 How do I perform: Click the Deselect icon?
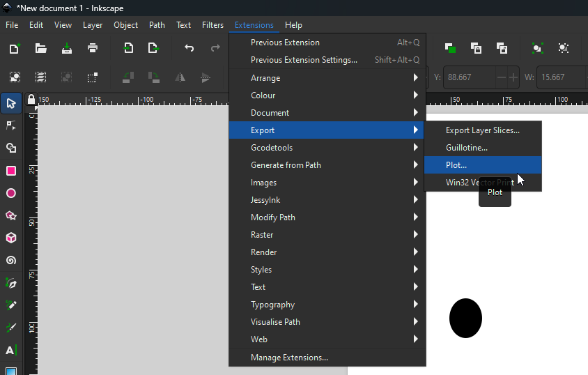[x=66, y=77]
